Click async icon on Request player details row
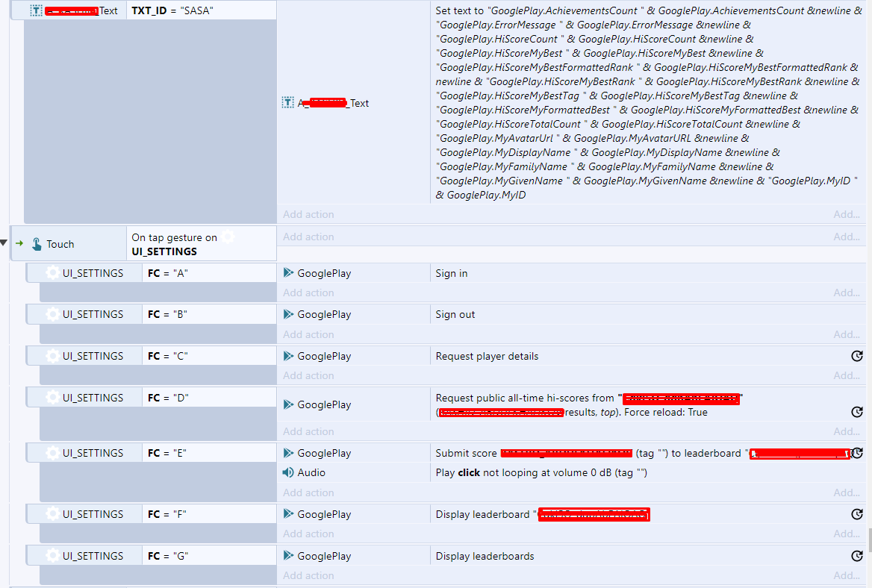The width and height of the screenshot is (872, 588). click(x=857, y=356)
